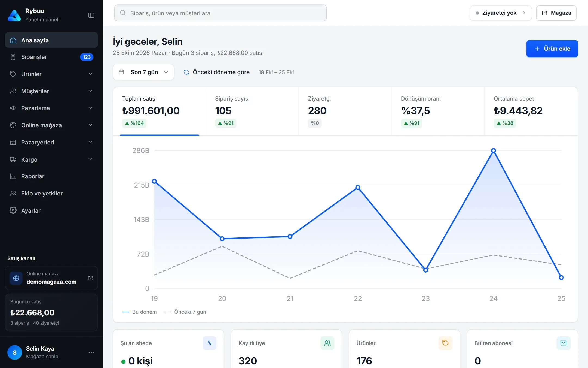This screenshot has width=588, height=368.
Task: Click the Pazarlama megaphone icon
Action: point(13,108)
